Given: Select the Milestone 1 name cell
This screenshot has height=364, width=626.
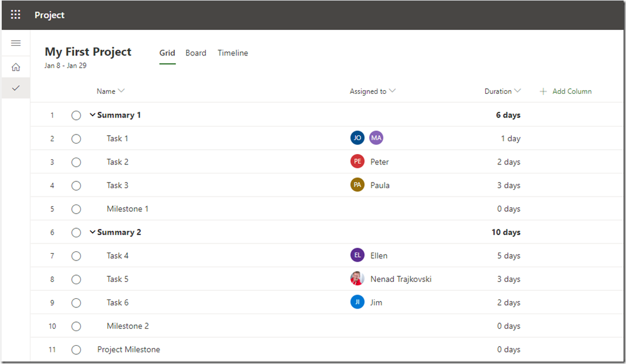Looking at the screenshot, I should tap(127, 209).
